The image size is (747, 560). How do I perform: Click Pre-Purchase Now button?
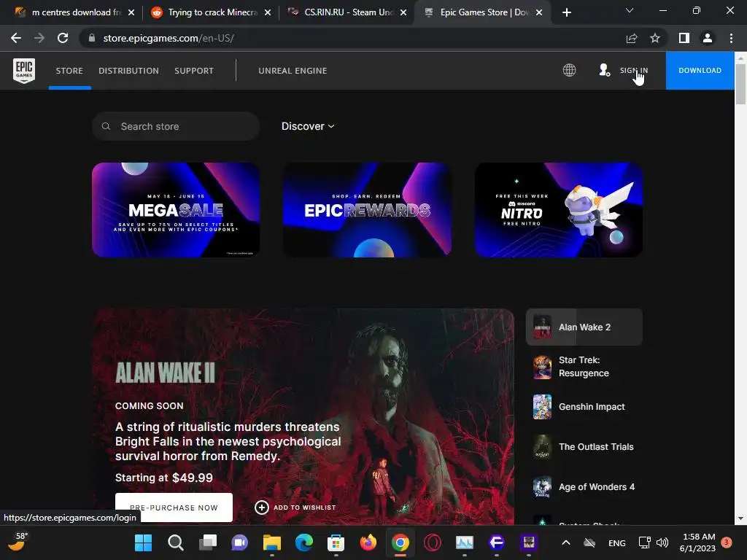click(x=174, y=507)
